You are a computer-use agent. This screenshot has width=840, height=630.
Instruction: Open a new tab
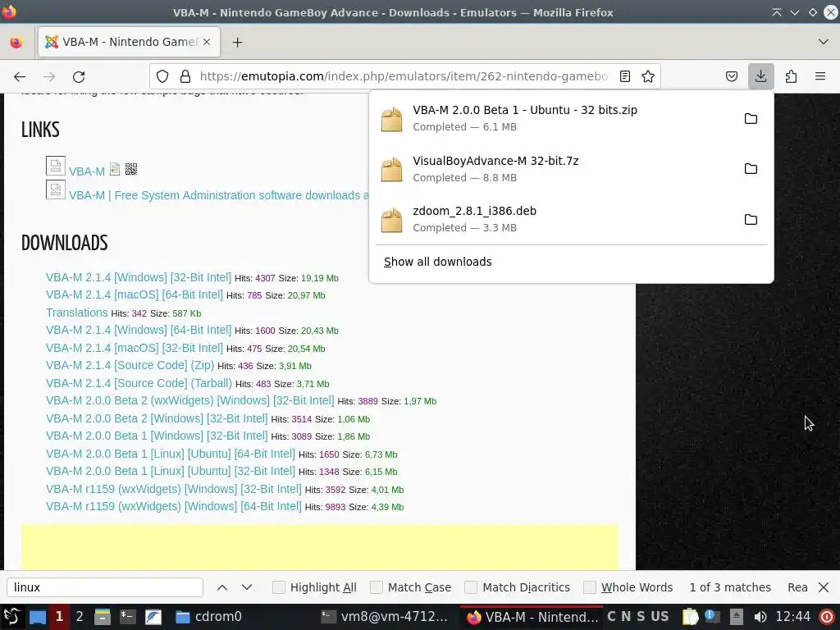[237, 42]
